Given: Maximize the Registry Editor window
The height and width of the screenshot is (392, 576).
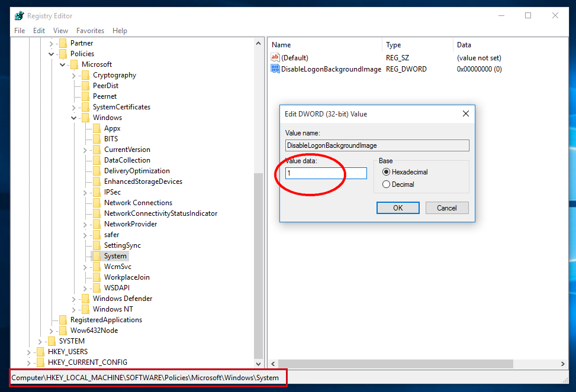Looking at the screenshot, I should click(x=528, y=15).
